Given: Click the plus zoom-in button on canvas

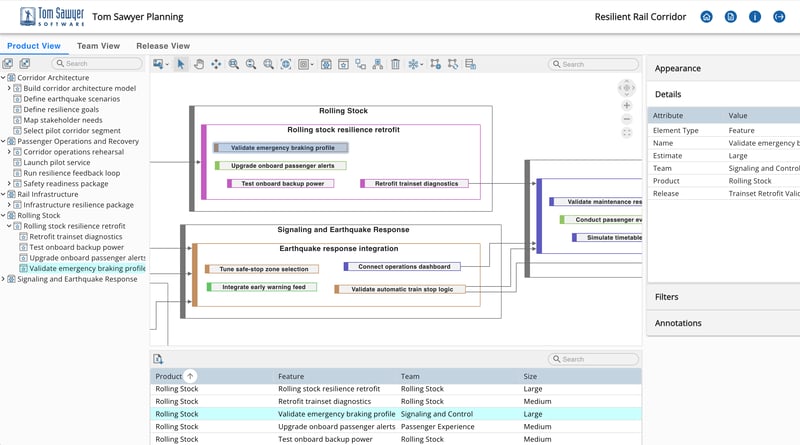Looking at the screenshot, I should coord(627,105).
